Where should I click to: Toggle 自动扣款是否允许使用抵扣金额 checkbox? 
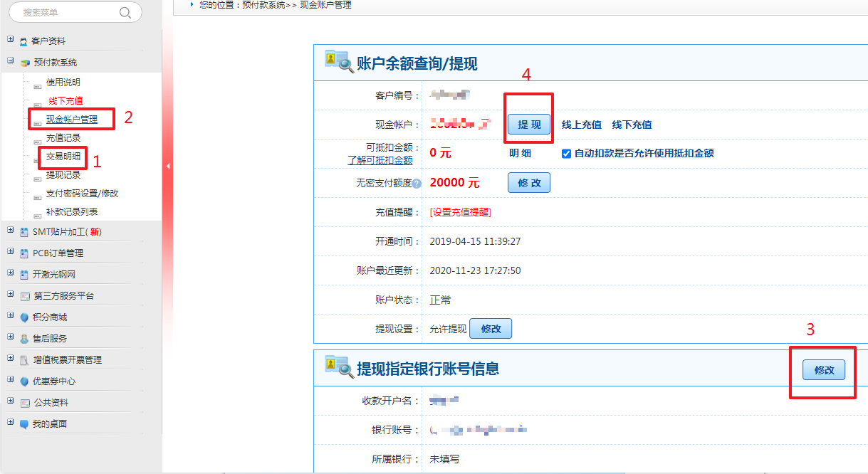coord(567,153)
